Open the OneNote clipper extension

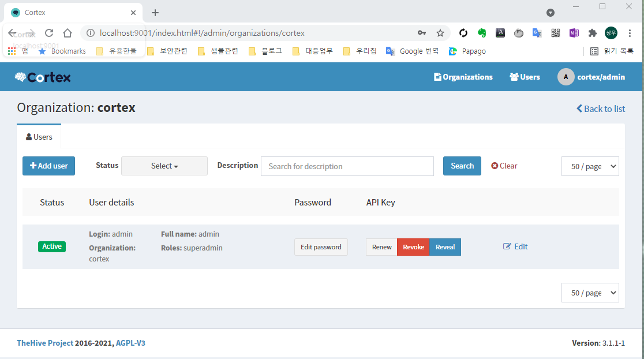pos(574,33)
